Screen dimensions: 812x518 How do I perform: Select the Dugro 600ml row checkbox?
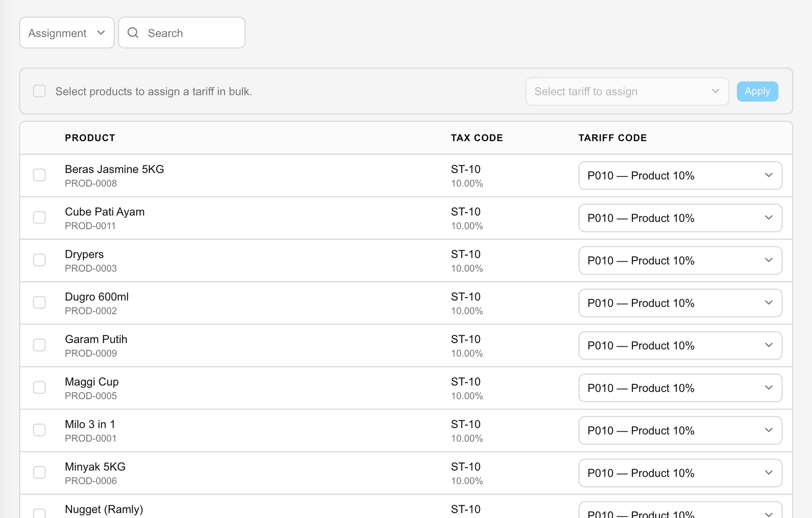[39, 302]
